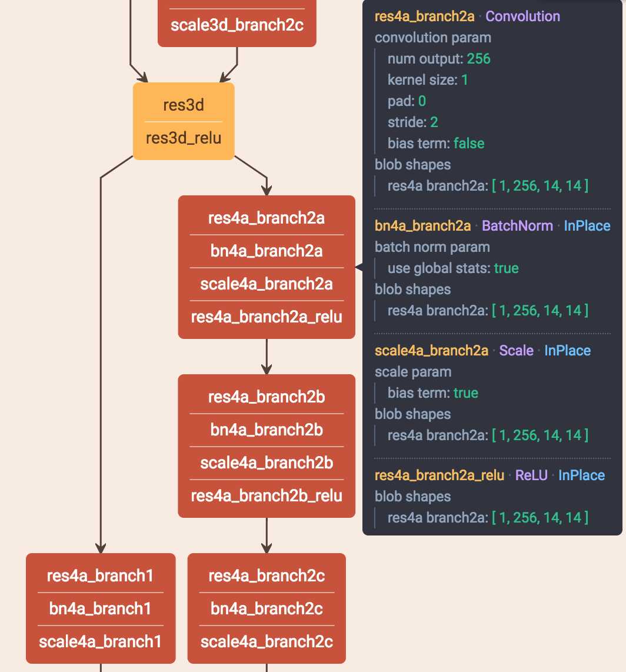This screenshot has width=626, height=672.
Task: Click the res4a_branch2b_relu row
Action: coord(267,496)
